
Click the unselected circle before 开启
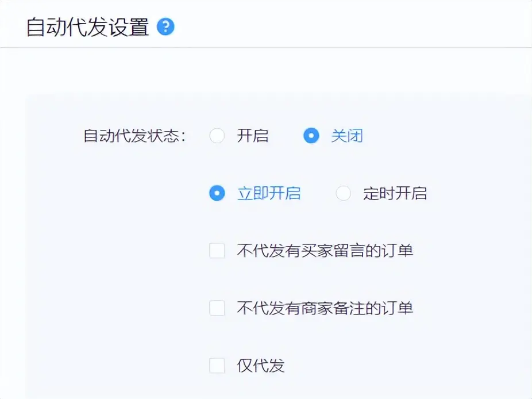coord(217,136)
